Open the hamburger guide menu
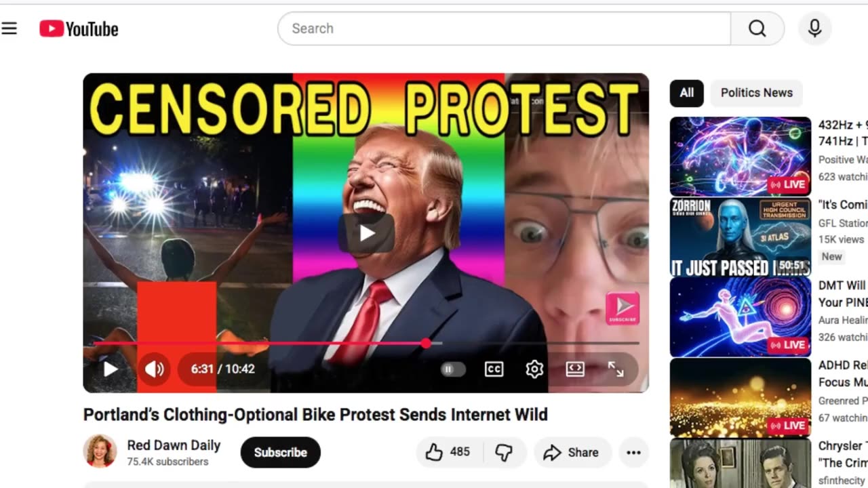This screenshot has height=488, width=868. tap(9, 28)
